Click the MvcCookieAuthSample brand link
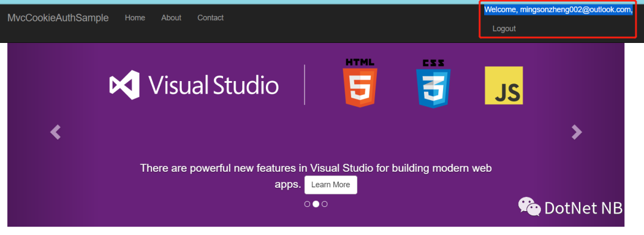 point(58,18)
